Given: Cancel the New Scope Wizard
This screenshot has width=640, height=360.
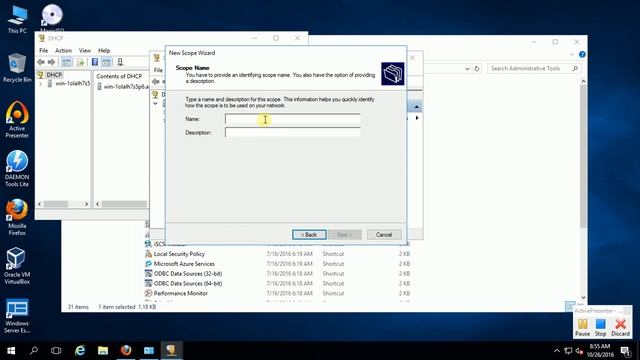Looking at the screenshot, I should (384, 235).
